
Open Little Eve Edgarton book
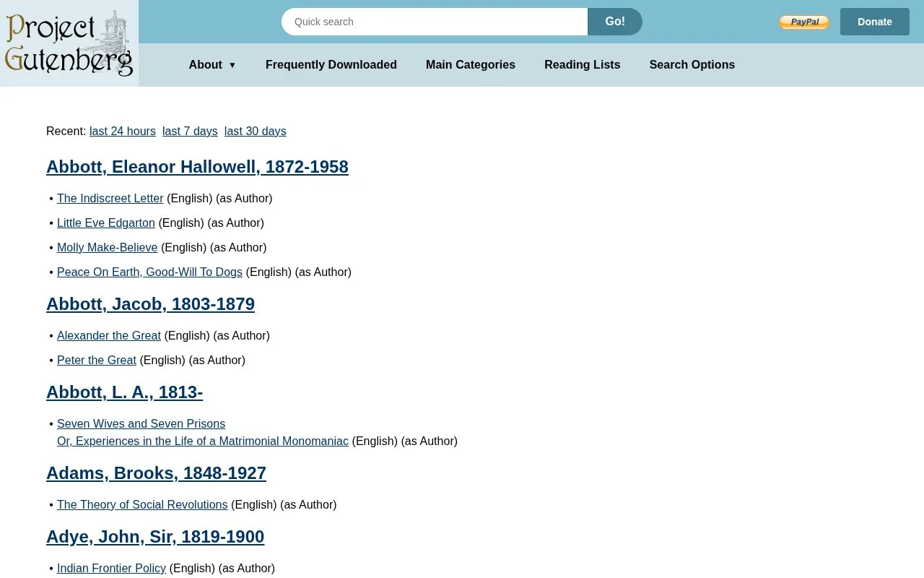coord(106,223)
